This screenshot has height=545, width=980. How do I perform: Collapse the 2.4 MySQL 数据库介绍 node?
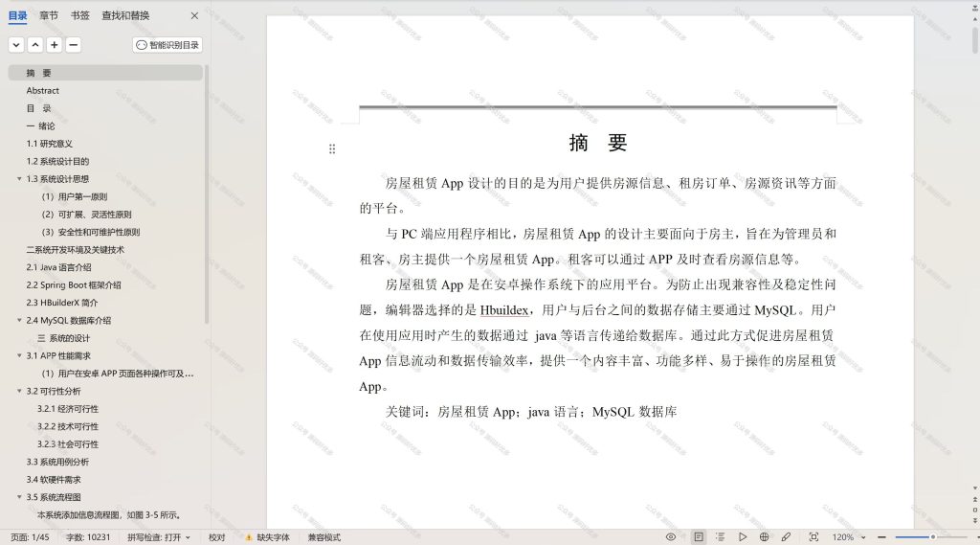[x=19, y=320]
